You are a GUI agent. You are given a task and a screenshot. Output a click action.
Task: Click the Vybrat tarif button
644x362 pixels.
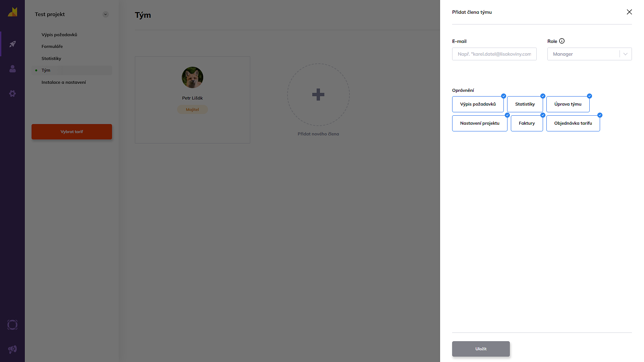(71, 132)
